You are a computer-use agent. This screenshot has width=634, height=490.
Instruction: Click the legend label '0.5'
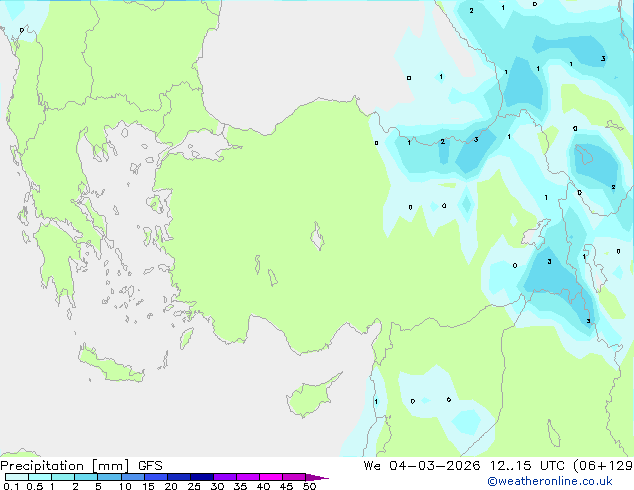pos(35,486)
